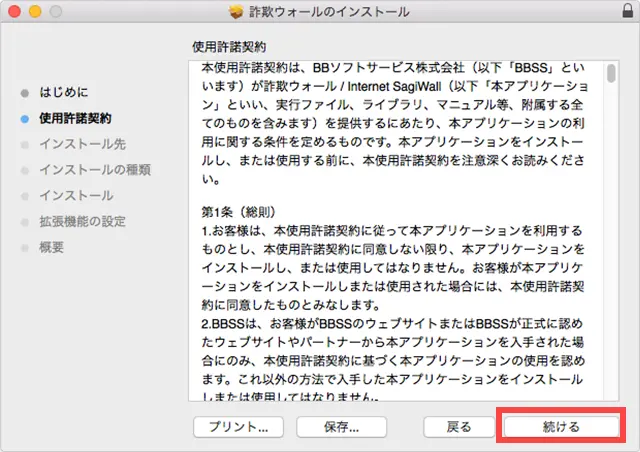
Task: Select the インストール step in the sidebar
Action: point(76,196)
